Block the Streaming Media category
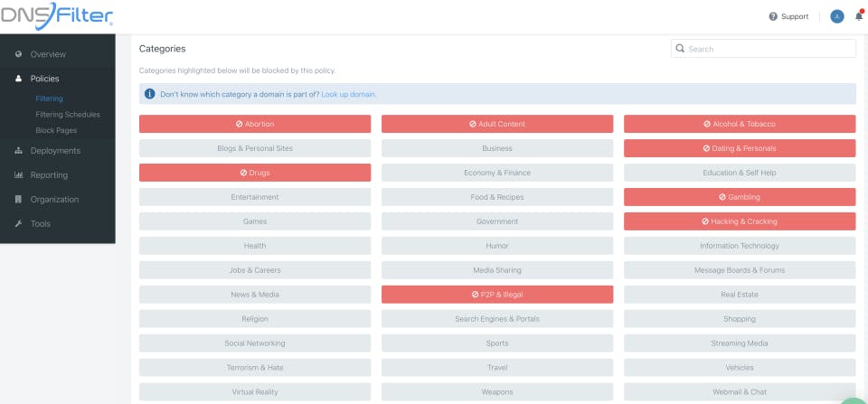This screenshot has width=868, height=404. [x=740, y=343]
